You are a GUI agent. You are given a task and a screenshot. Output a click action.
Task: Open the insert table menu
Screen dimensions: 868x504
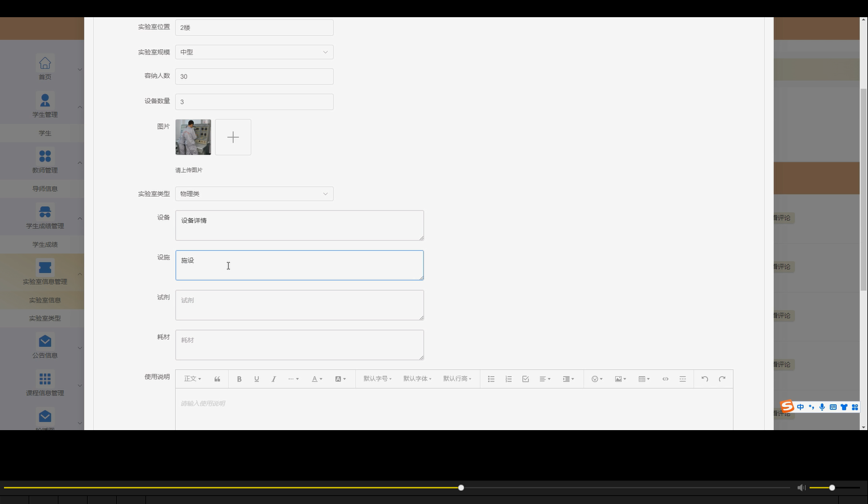tap(644, 379)
